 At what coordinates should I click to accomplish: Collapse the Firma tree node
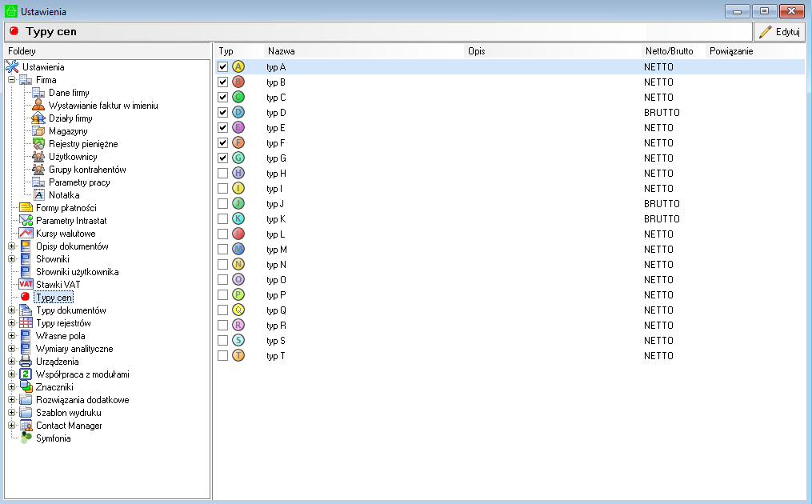pyautogui.click(x=12, y=80)
